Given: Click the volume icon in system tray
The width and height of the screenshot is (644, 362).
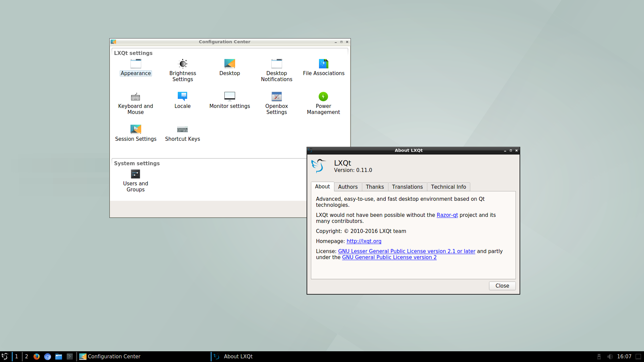Looking at the screenshot, I should (610, 357).
